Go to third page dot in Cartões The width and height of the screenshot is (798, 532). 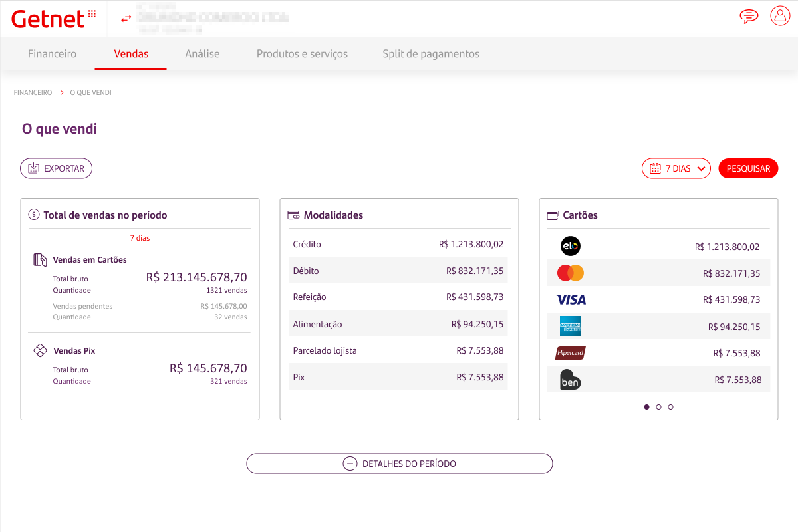670,407
